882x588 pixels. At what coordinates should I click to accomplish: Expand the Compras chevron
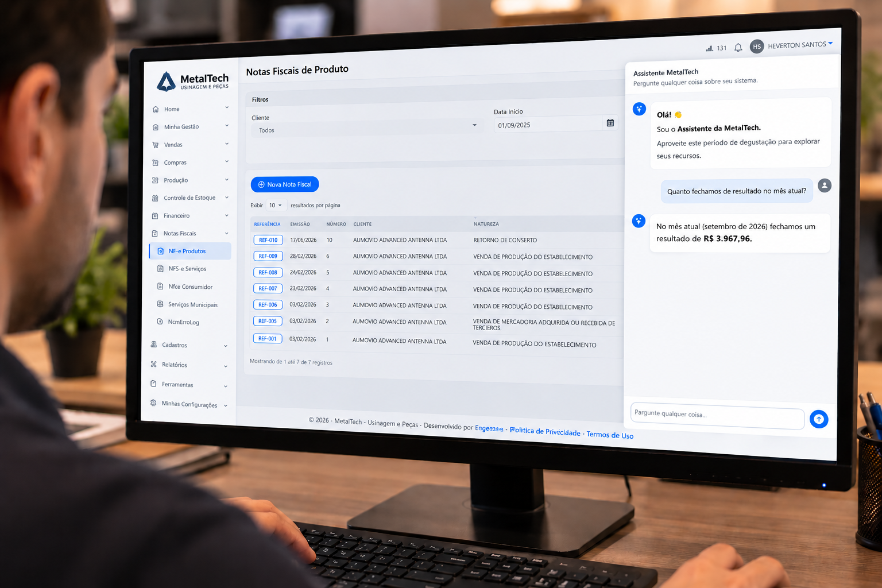(x=227, y=161)
